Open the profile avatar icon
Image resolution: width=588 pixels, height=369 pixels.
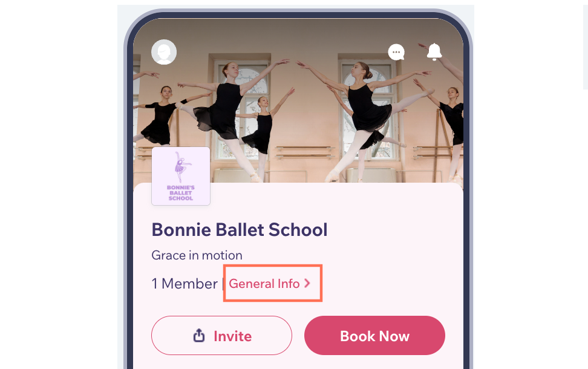(164, 52)
